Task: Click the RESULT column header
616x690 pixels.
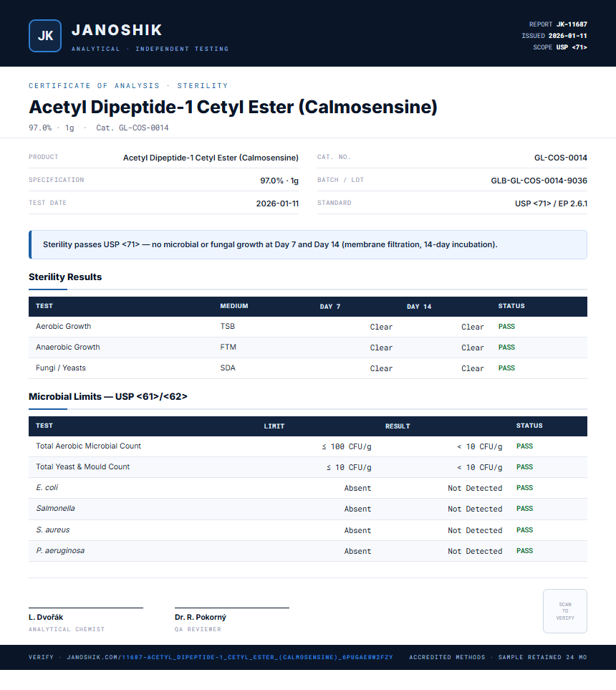Action: [398, 426]
